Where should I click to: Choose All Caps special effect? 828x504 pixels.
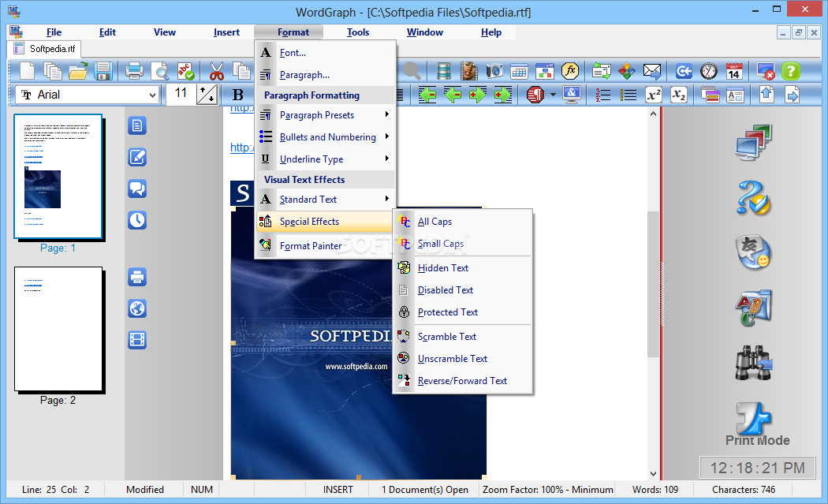(x=463, y=222)
